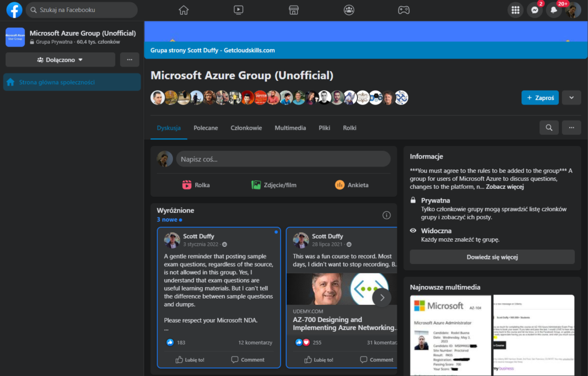
Task: Click the Najnowsze multimedia heading
Action: pyautogui.click(x=445, y=287)
